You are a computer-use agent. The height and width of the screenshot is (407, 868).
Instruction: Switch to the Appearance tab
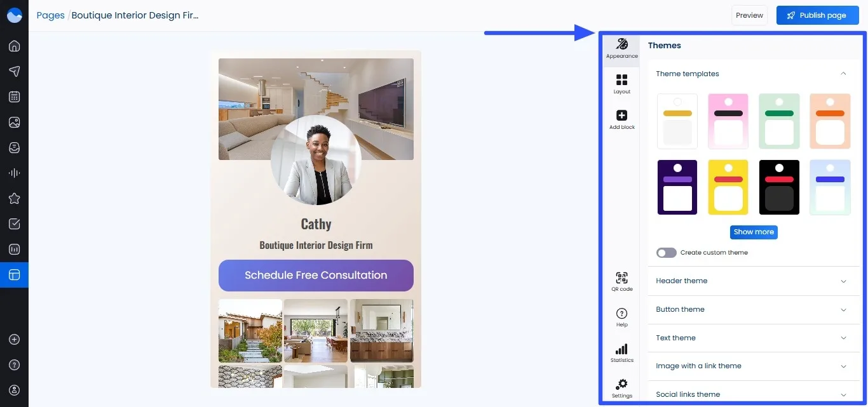(x=621, y=48)
